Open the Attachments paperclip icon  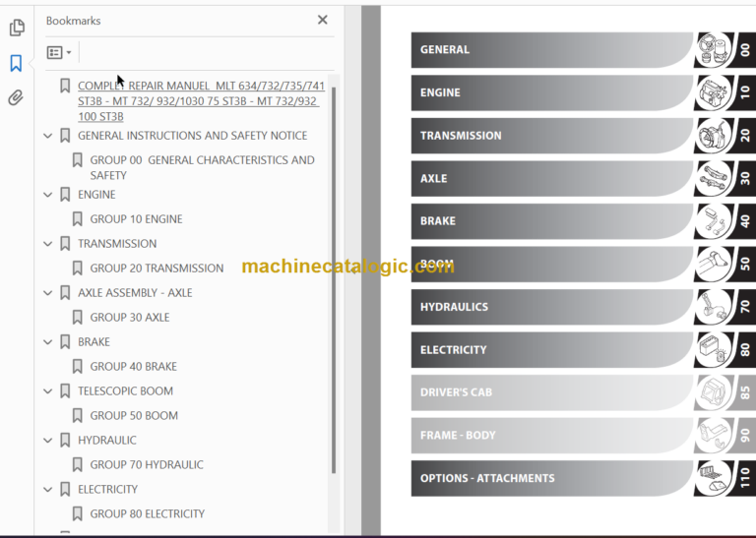point(16,97)
